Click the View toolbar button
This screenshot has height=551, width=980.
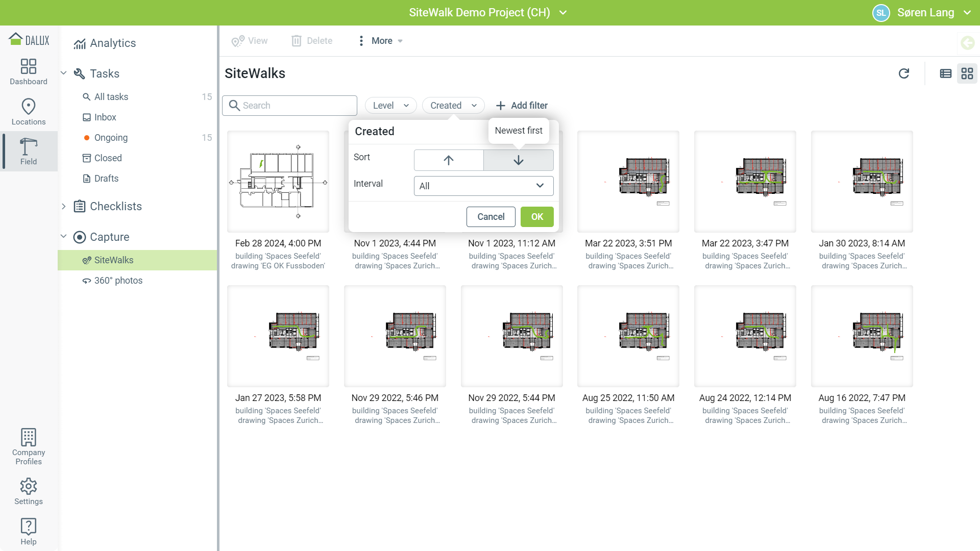249,41
